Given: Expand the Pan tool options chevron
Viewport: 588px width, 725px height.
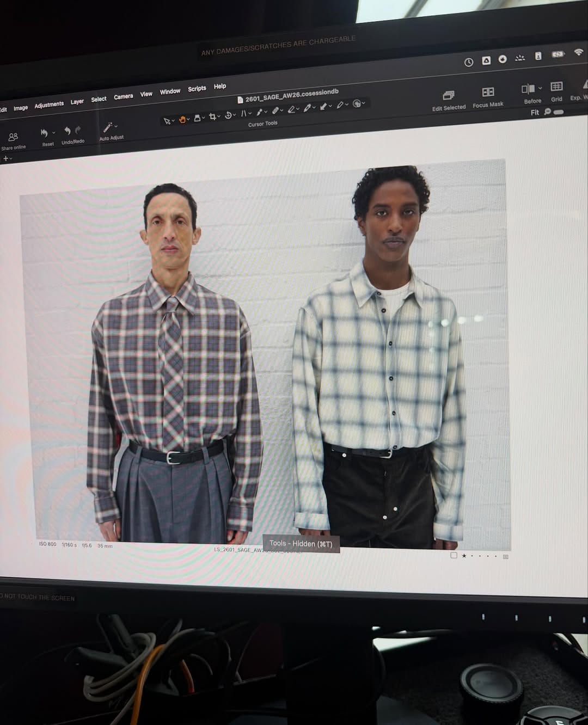Looking at the screenshot, I should pos(188,119).
